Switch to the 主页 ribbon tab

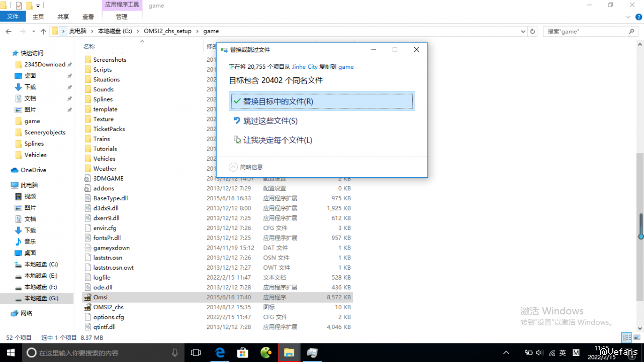coord(38,17)
